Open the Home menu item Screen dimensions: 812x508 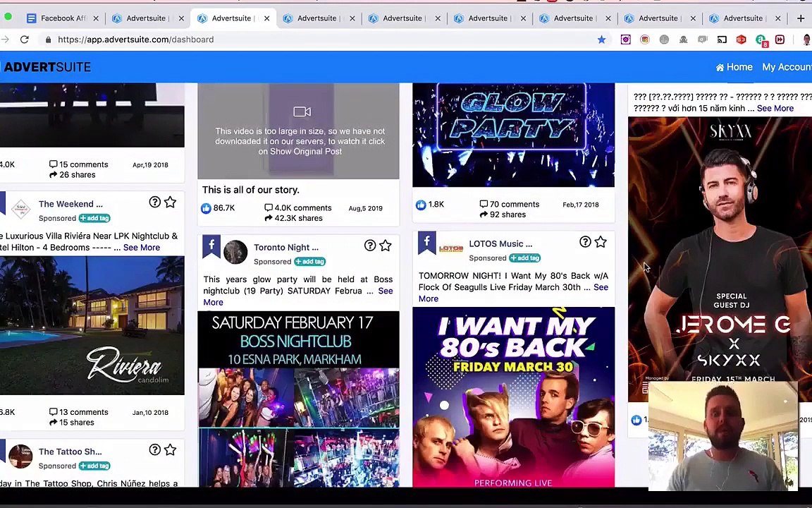coord(734,67)
